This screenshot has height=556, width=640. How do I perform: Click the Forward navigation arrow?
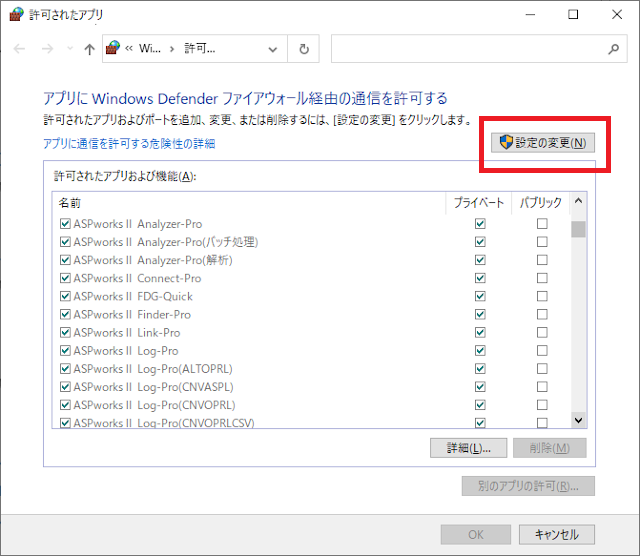tap(47, 49)
